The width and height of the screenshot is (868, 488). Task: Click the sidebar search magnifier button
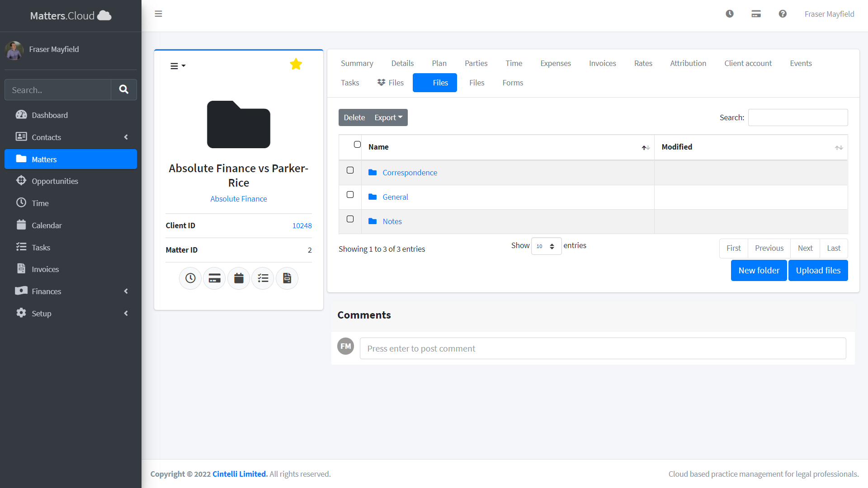123,89
